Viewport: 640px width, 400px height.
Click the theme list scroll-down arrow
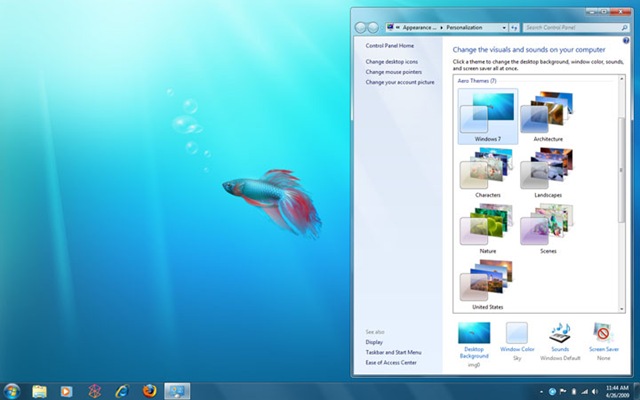[622, 309]
